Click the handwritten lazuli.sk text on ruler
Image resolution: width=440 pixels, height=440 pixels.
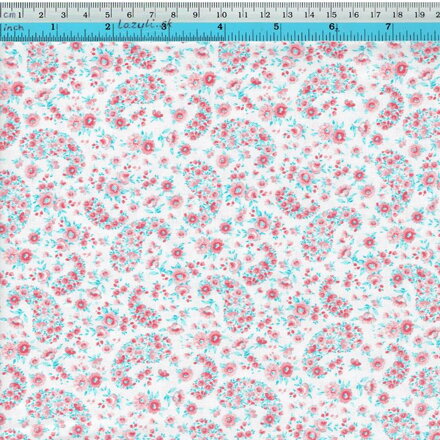[x=144, y=24]
